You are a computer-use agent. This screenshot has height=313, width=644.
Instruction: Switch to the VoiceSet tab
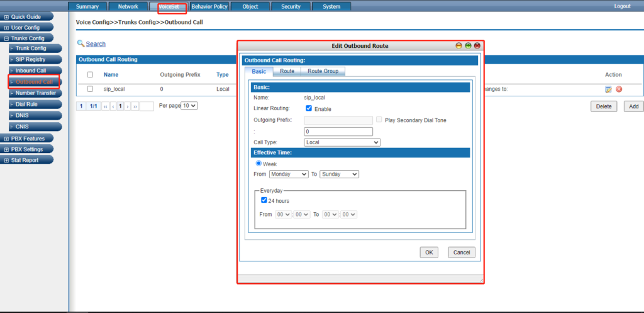(169, 6)
